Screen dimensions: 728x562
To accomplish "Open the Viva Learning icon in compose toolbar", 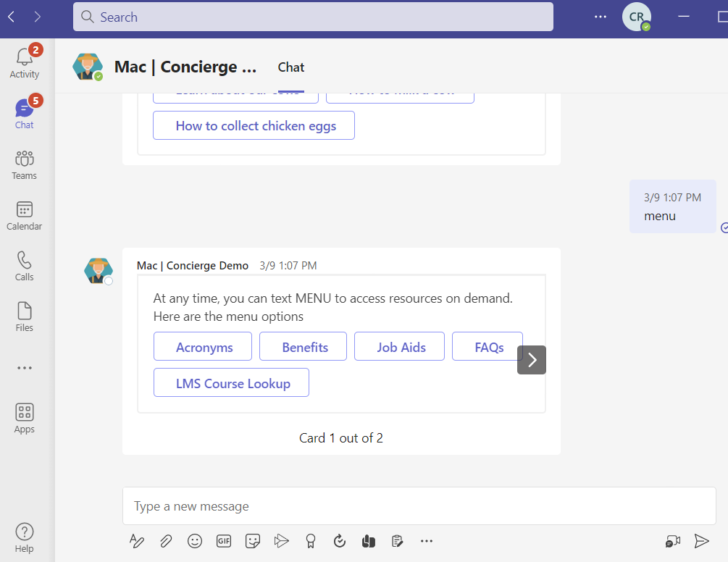I will [369, 541].
